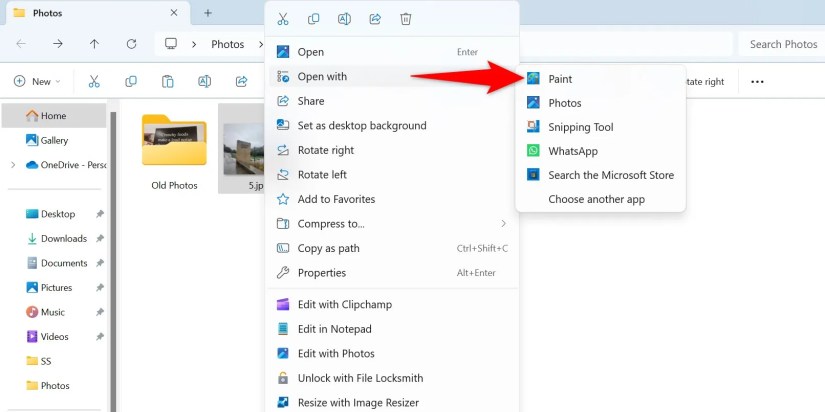Open Home in the navigation pane

click(54, 116)
